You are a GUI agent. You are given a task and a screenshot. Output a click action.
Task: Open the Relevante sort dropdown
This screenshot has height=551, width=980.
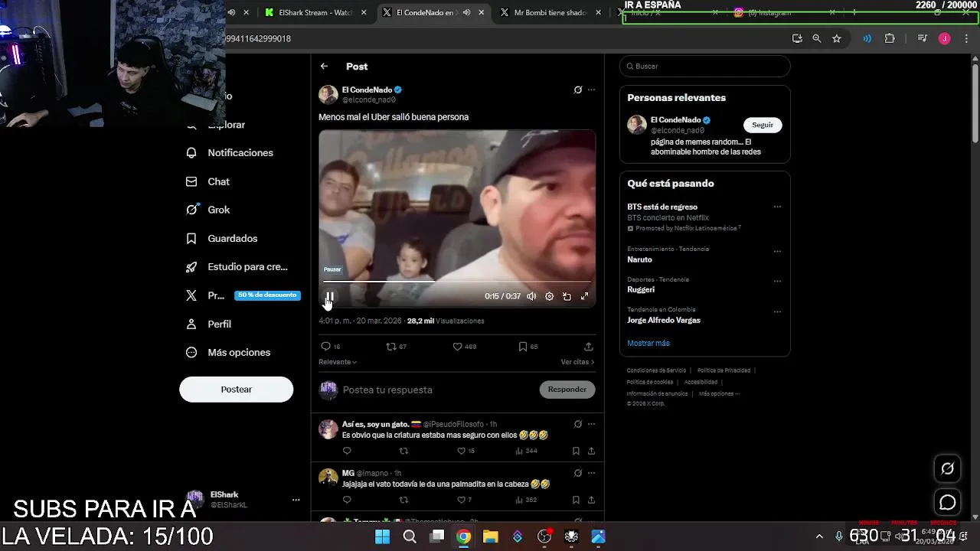tap(338, 362)
